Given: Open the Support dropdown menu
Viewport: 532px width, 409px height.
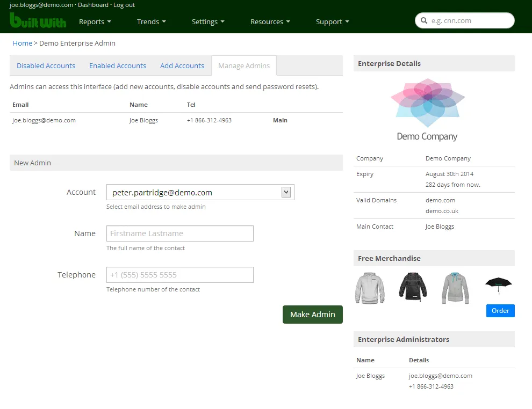Looking at the screenshot, I should tap(332, 22).
